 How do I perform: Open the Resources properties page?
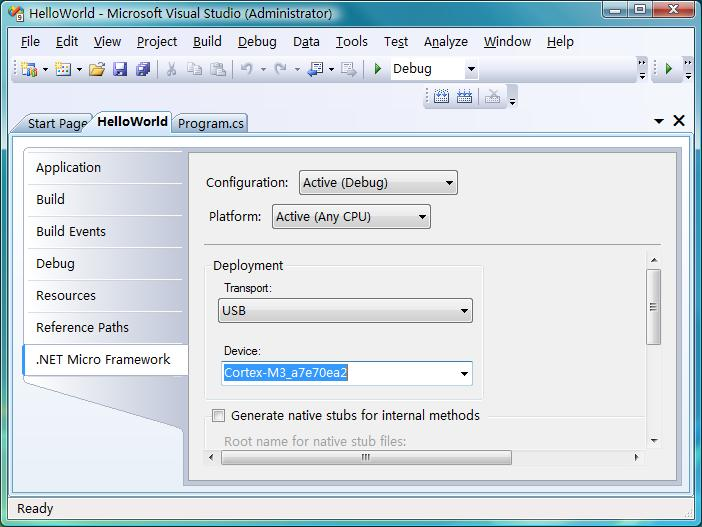click(105, 296)
